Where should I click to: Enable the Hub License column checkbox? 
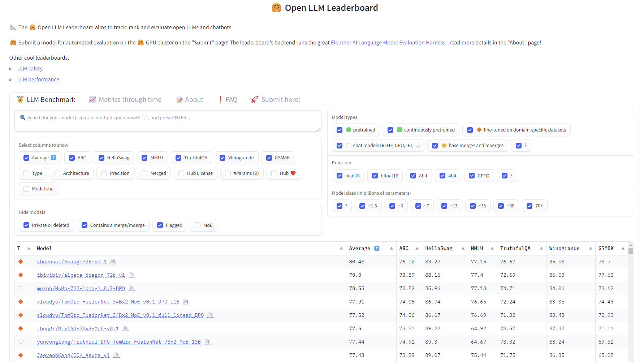pos(181,173)
